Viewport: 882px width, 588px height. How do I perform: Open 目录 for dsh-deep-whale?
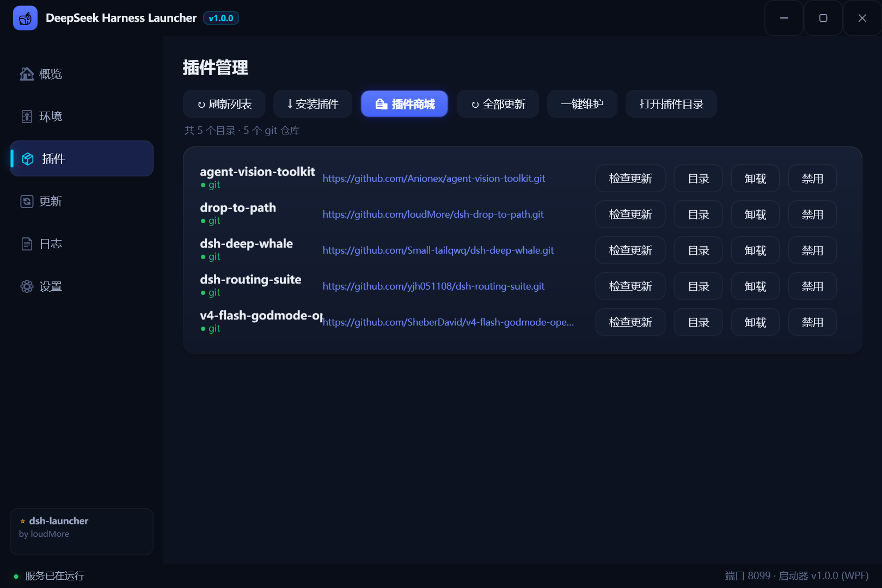point(699,250)
